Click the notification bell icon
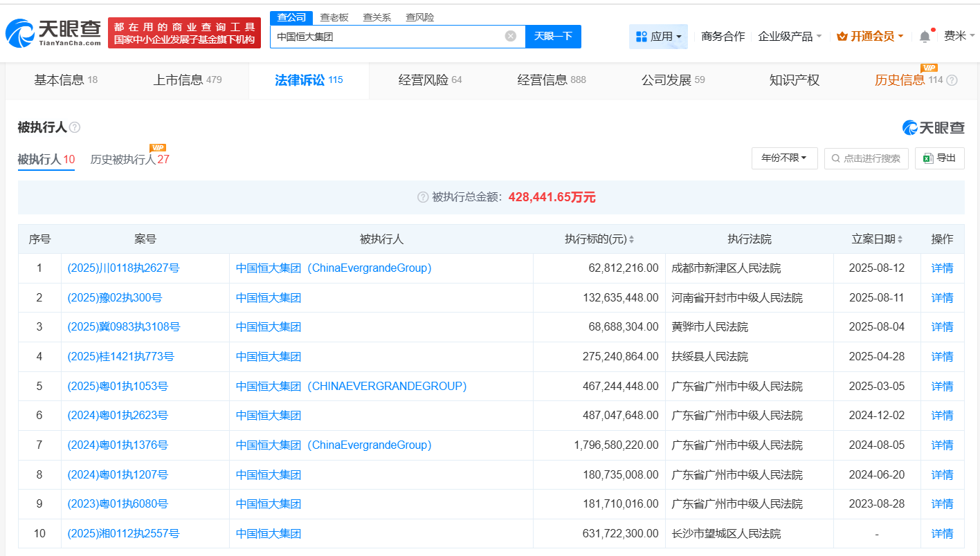 pos(923,36)
